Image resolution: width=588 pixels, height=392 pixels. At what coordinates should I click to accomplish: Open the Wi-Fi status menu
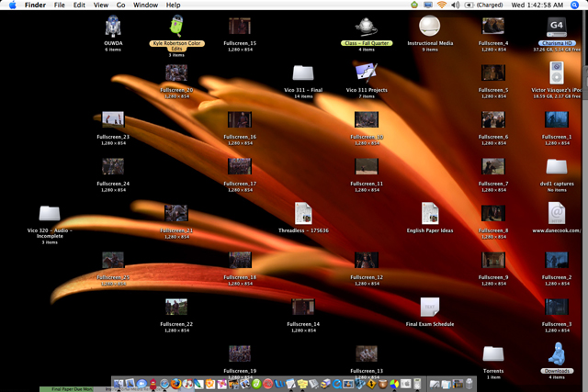(441, 6)
